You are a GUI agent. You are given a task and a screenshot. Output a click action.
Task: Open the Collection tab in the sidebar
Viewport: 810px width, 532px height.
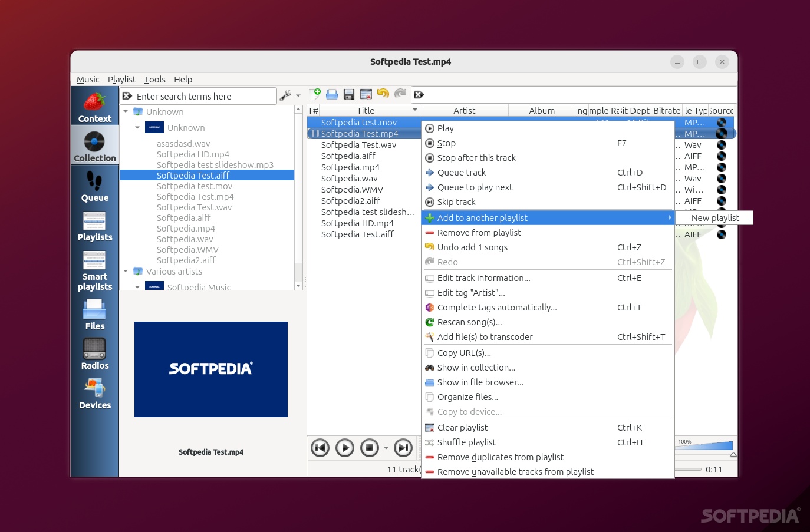(94, 145)
